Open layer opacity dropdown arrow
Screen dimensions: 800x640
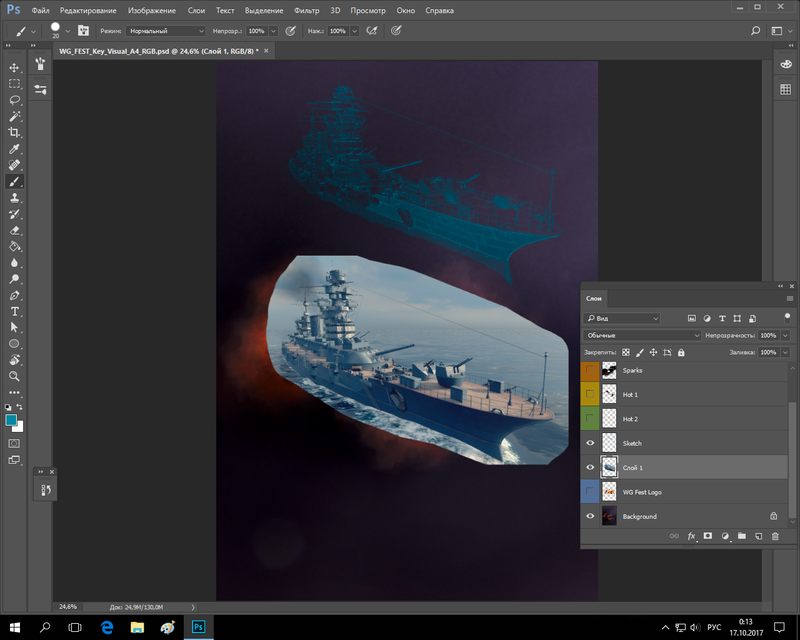[785, 335]
